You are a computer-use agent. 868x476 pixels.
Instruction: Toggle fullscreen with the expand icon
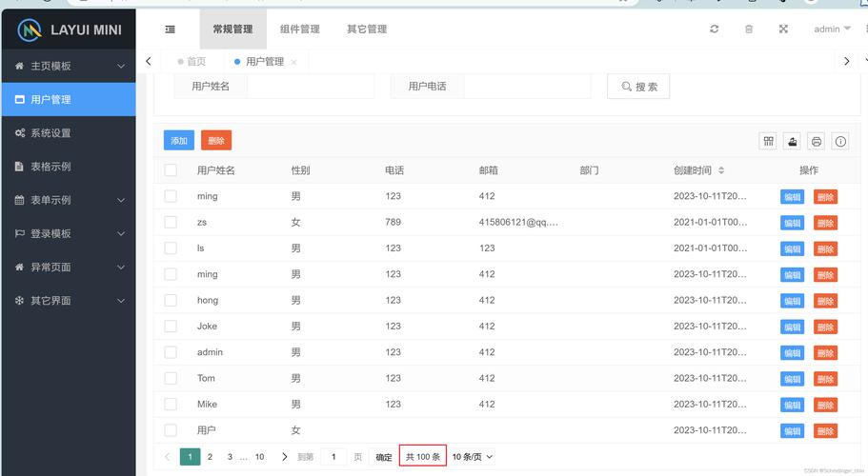[x=783, y=29]
